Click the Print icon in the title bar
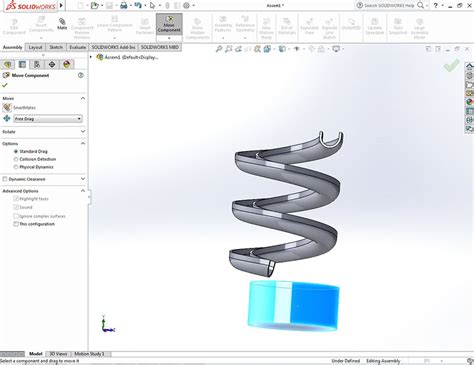Image resolution: width=474 pixels, height=365 pixels. coord(124,5)
